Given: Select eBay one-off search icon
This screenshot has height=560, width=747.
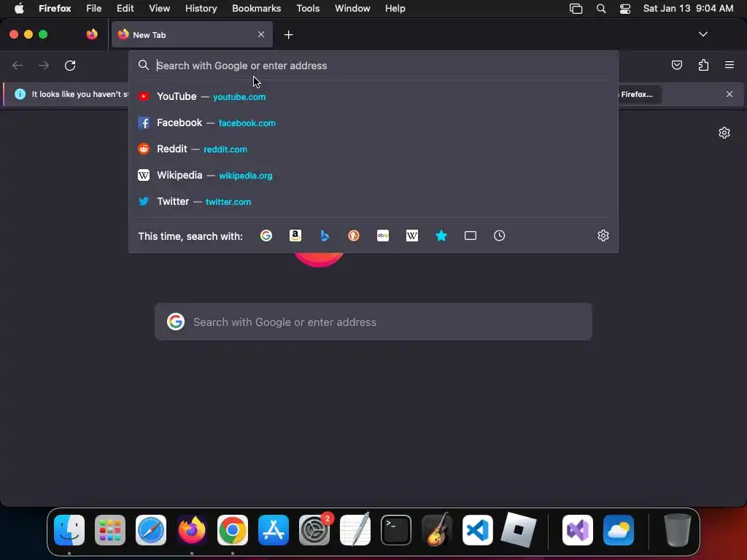Looking at the screenshot, I should click(383, 236).
